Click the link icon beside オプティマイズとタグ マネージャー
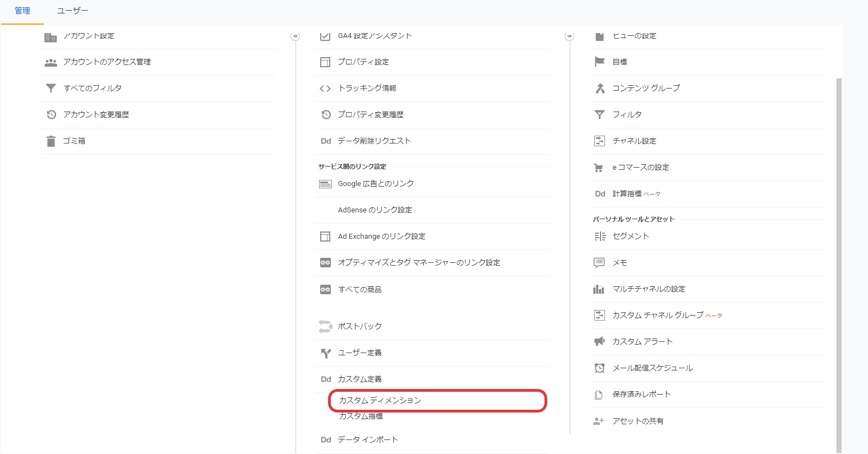868x454 pixels. coord(325,263)
